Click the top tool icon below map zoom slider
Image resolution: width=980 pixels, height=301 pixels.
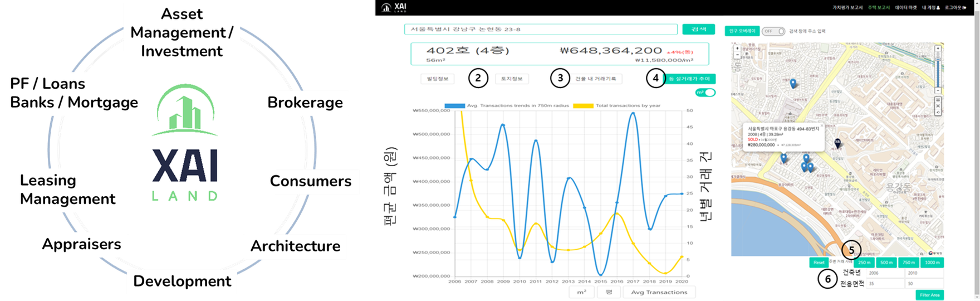938,100
